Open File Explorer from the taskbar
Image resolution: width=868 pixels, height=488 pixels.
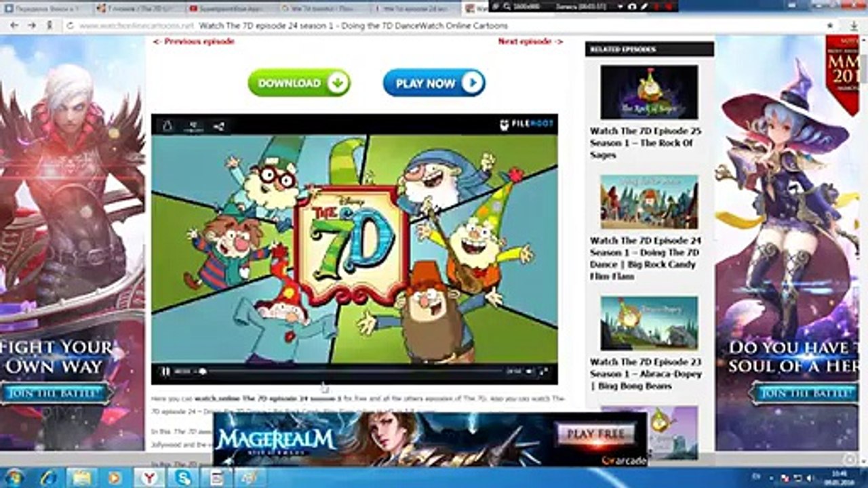(81, 477)
